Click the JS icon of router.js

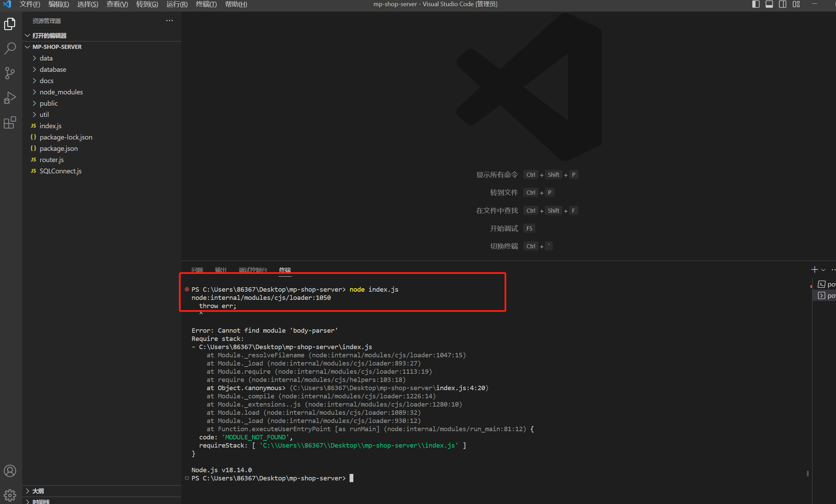coord(34,160)
